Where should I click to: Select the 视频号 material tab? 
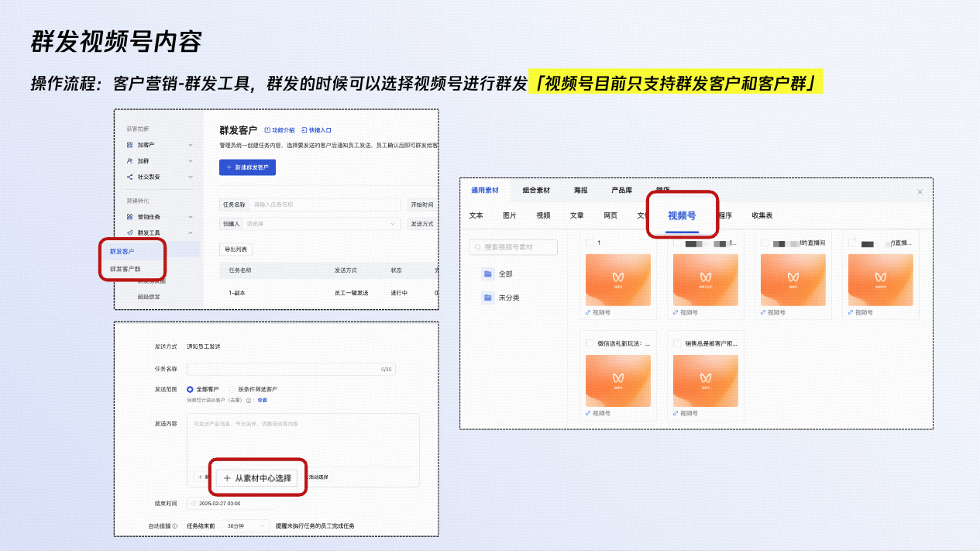[x=682, y=215]
